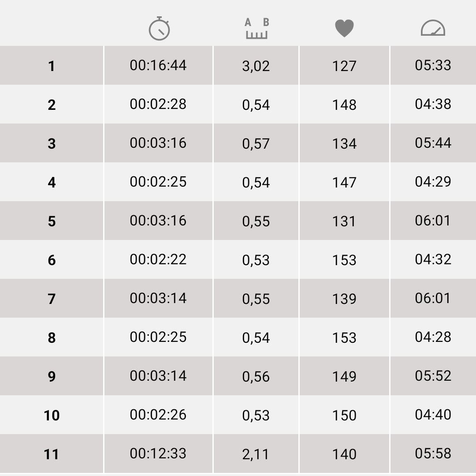Click the stopwatch duration column icon
The width and height of the screenshot is (476, 476).
[x=159, y=29]
